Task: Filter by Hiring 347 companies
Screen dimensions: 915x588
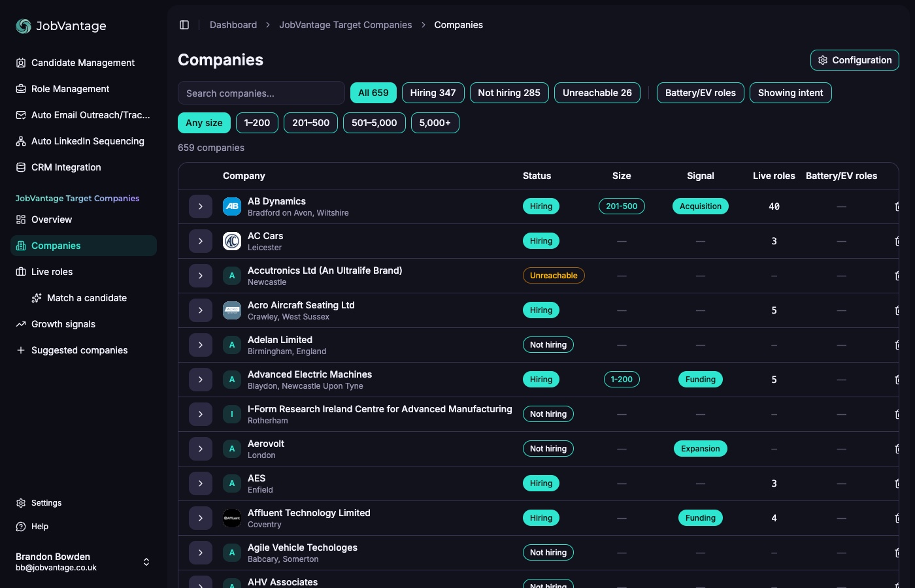Action: pos(433,93)
